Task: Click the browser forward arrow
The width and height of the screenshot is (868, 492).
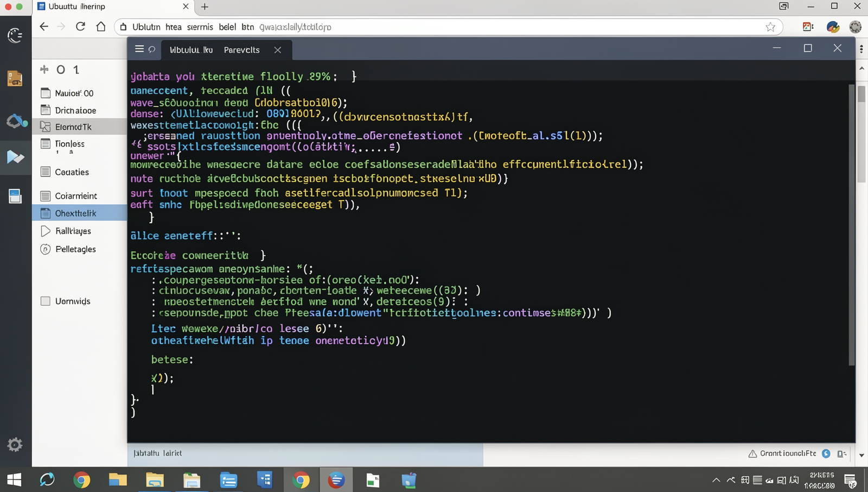Action: click(x=61, y=27)
